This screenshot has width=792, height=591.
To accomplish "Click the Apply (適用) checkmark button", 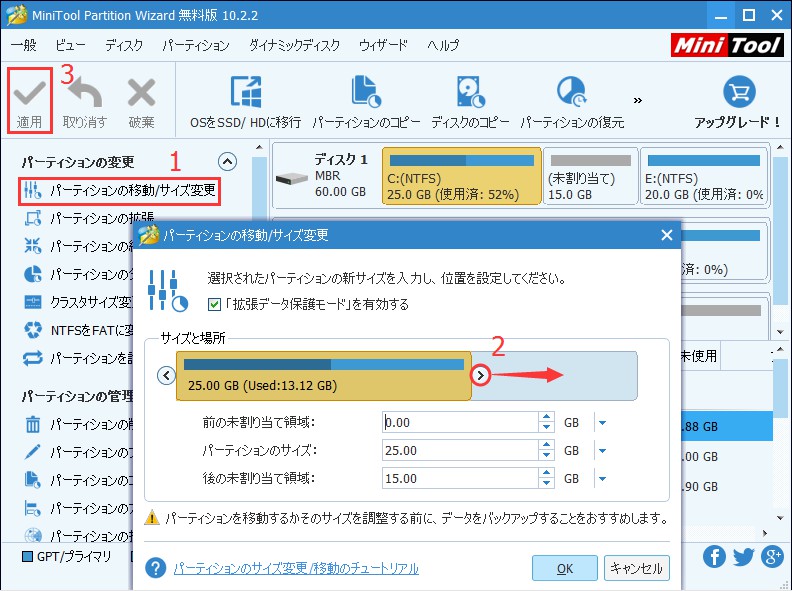I will pos(29,102).
